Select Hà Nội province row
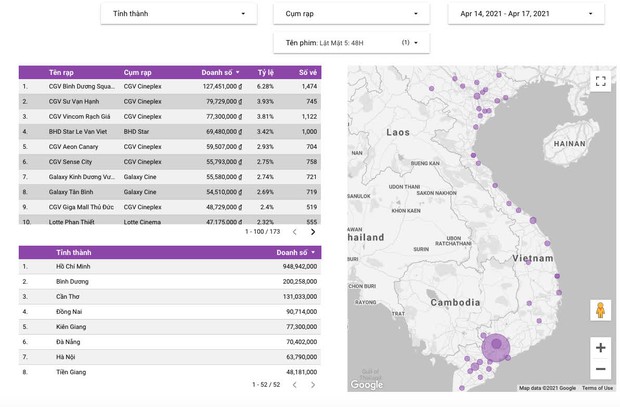 tap(170, 357)
